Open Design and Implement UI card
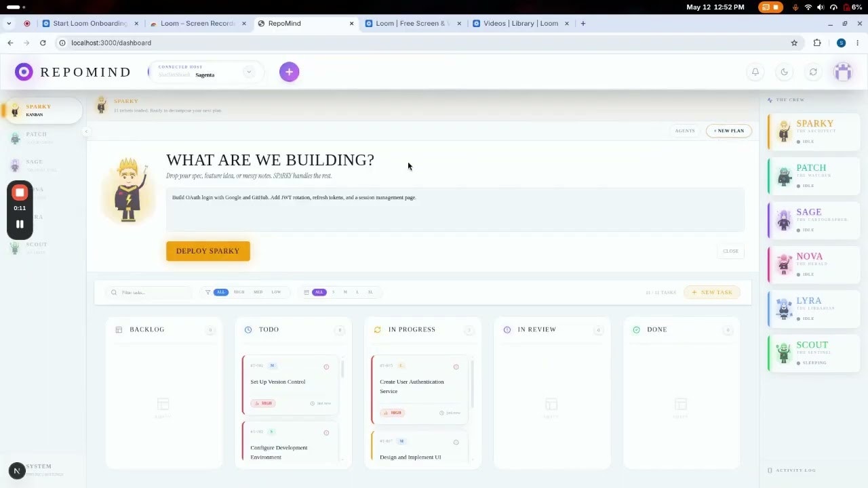The width and height of the screenshot is (868, 488). (x=420, y=446)
